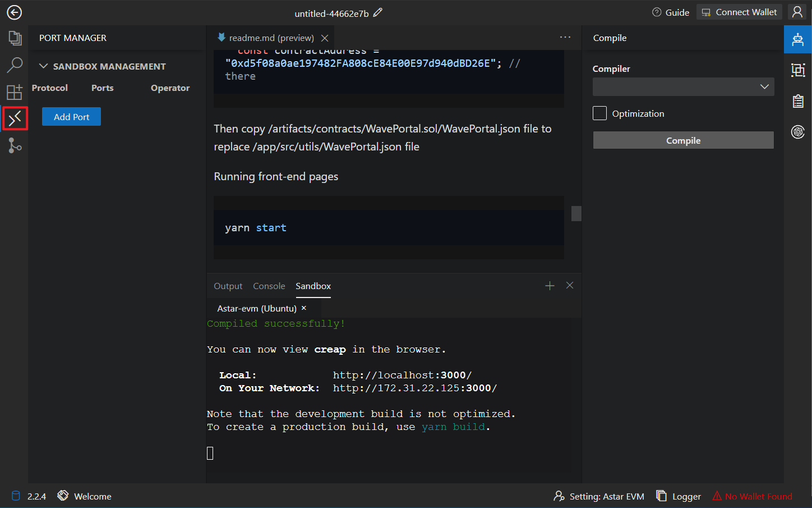Switch to the Output tab
812x508 pixels.
click(228, 286)
